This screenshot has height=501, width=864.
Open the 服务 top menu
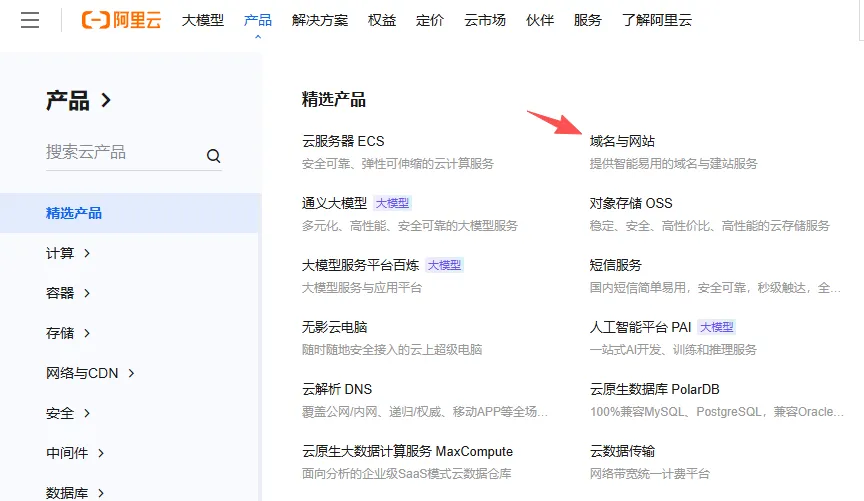coord(587,20)
